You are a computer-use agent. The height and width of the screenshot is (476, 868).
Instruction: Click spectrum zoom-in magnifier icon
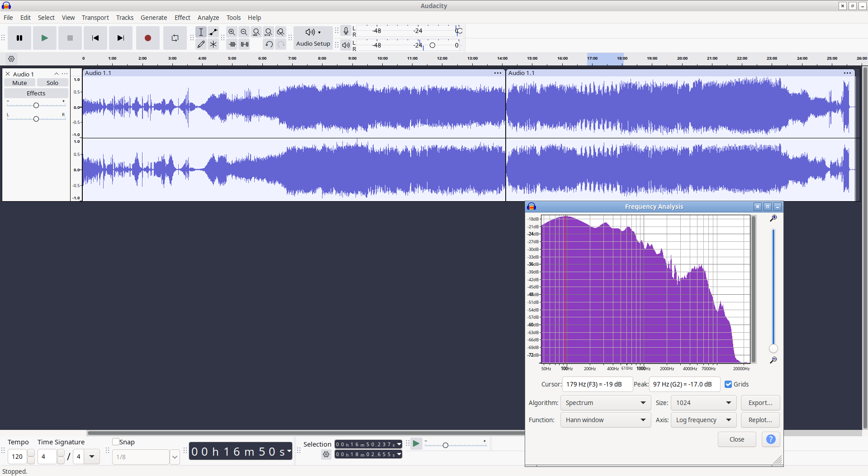coord(773,218)
